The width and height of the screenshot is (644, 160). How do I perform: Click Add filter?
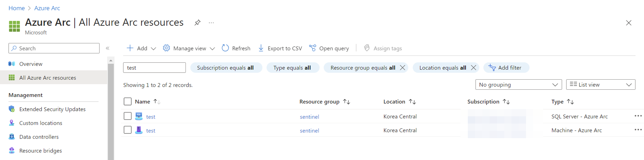tap(506, 67)
